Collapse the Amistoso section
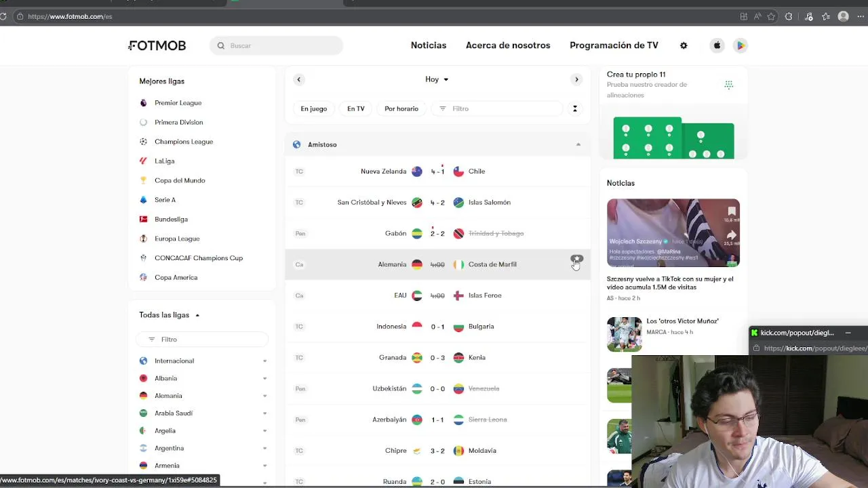This screenshot has height=488, width=868. pyautogui.click(x=578, y=144)
